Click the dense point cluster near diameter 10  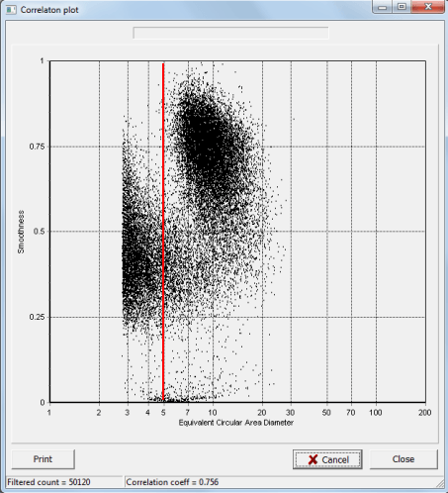[x=211, y=146]
